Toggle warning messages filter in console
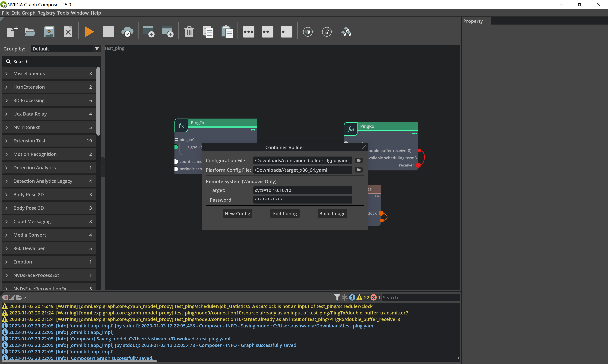Screen dimensions: 608x364 pos(359,297)
